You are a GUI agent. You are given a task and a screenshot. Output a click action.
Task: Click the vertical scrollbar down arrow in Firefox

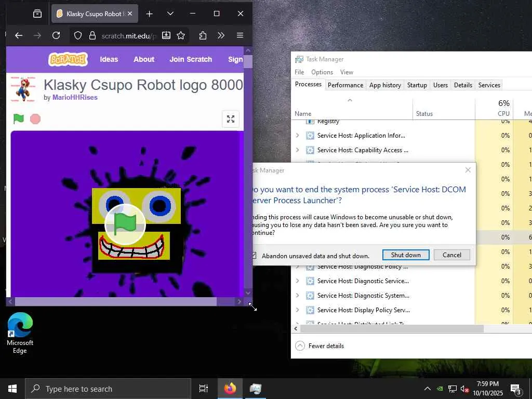coord(248,292)
